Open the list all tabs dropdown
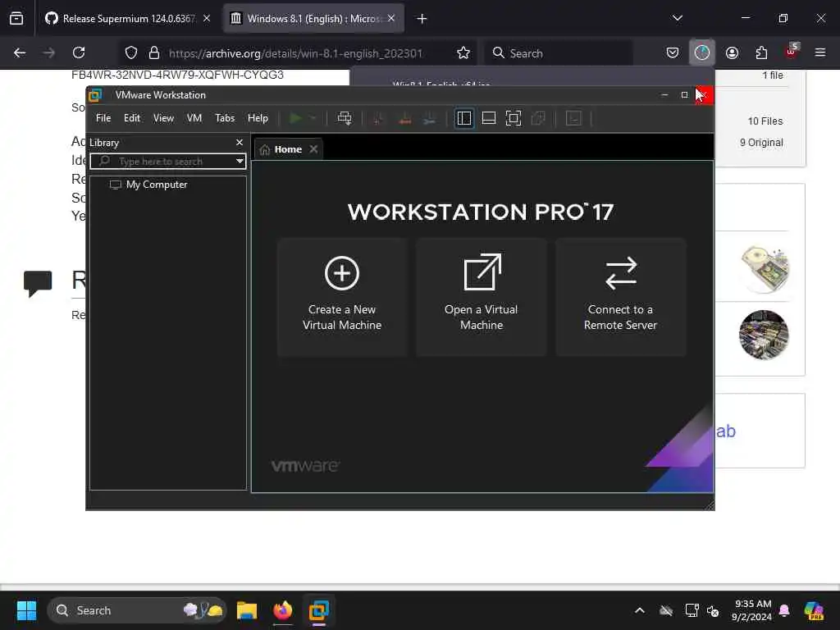This screenshot has height=630, width=840. 678,18
